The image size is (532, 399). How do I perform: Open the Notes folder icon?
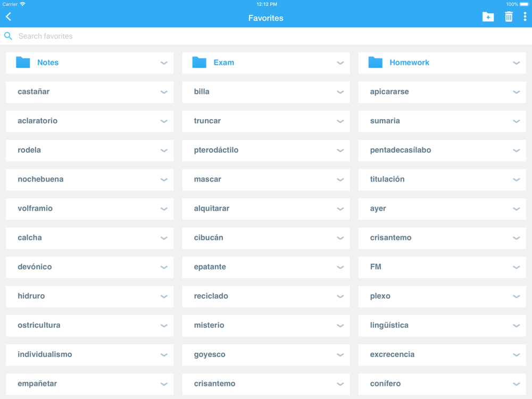point(23,62)
